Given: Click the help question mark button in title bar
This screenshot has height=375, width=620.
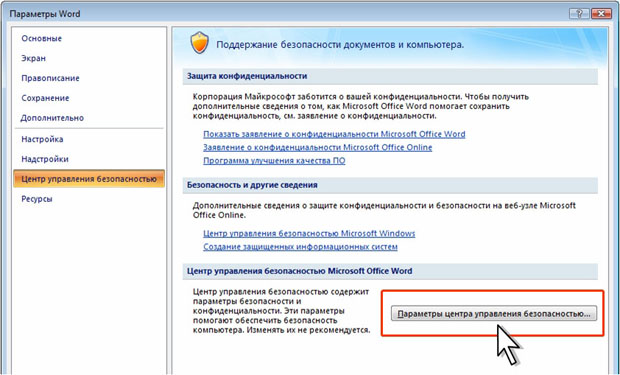Looking at the screenshot, I should coord(579,13).
